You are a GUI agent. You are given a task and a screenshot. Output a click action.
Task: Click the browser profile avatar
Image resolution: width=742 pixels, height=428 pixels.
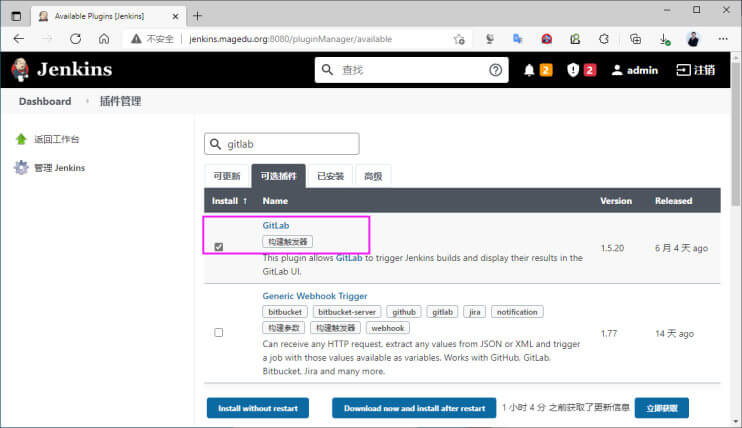[693, 39]
